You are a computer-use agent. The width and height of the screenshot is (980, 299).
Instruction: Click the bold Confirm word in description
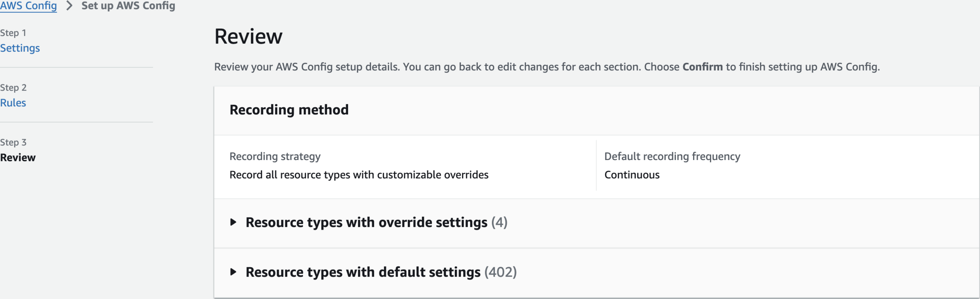tap(702, 67)
